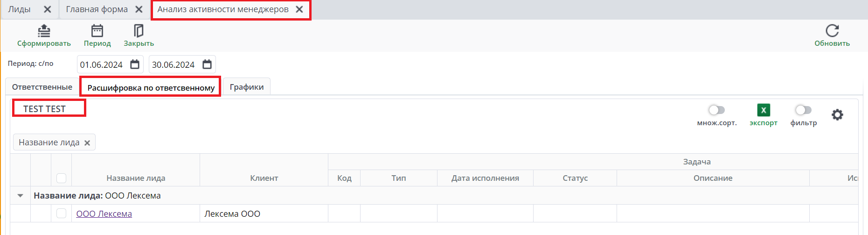Open calendar for end date 30.06.2024

point(207,64)
